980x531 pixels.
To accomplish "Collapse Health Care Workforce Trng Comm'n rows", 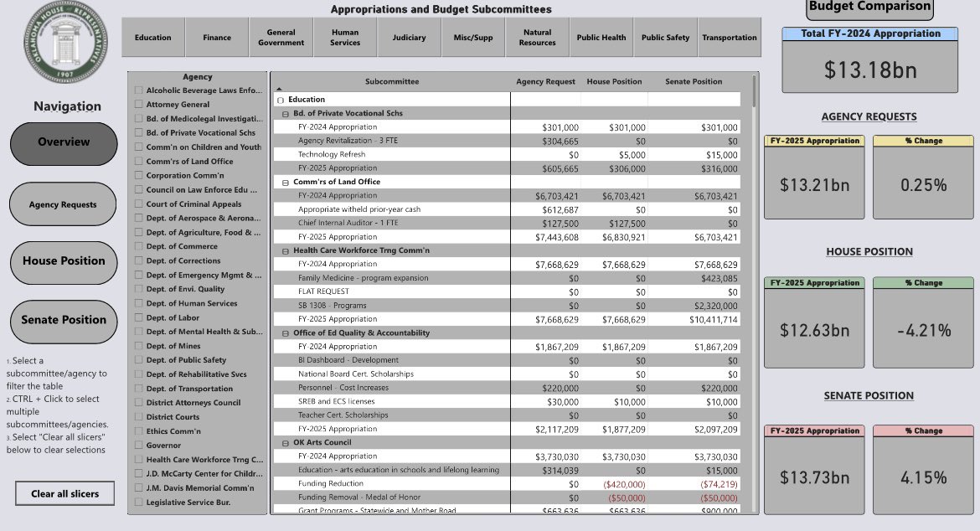I will [285, 251].
